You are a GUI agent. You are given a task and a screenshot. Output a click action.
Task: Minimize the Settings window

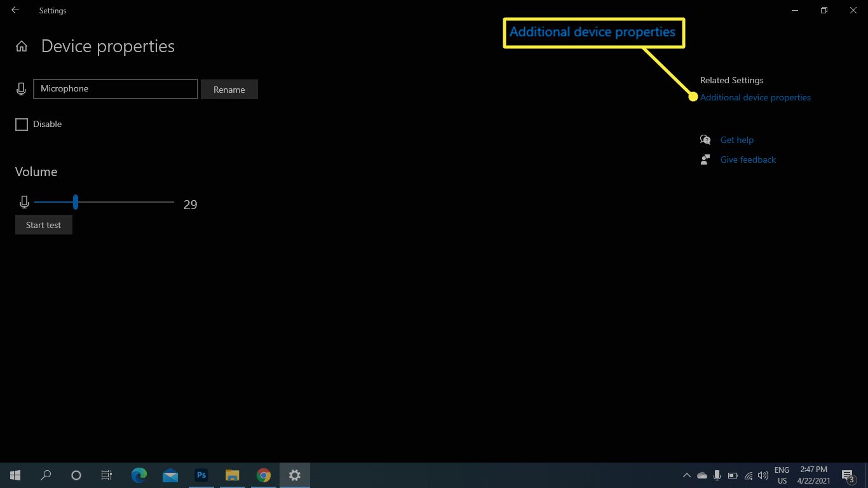coord(795,10)
